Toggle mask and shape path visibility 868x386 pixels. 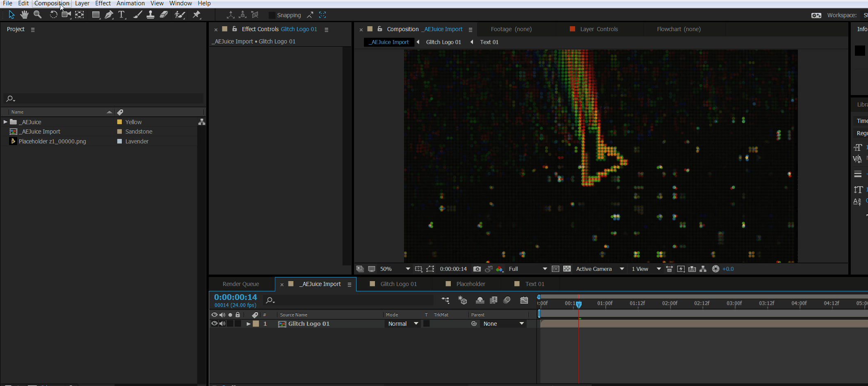coord(430,269)
